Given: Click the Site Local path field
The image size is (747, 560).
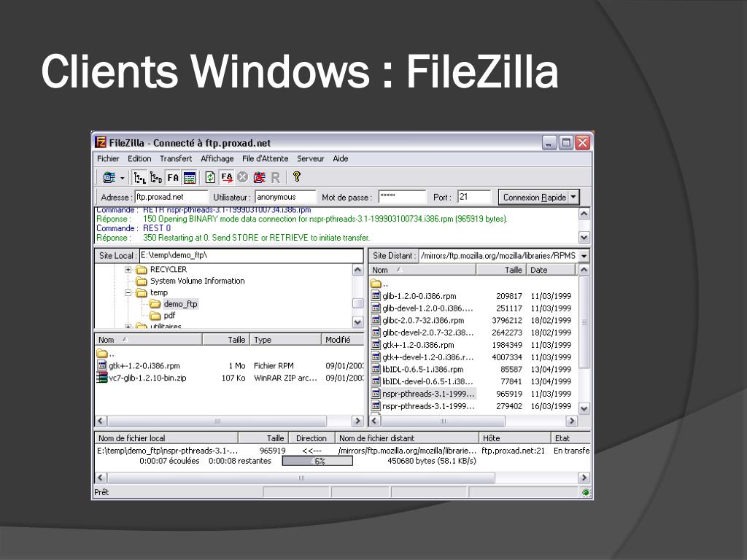Looking at the screenshot, I should coord(251,255).
